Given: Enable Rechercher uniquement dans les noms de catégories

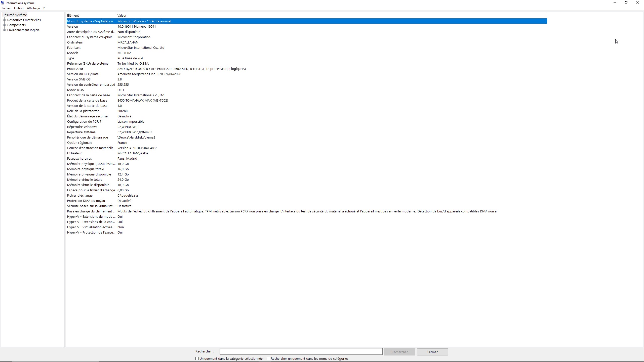Looking at the screenshot, I should (268, 358).
